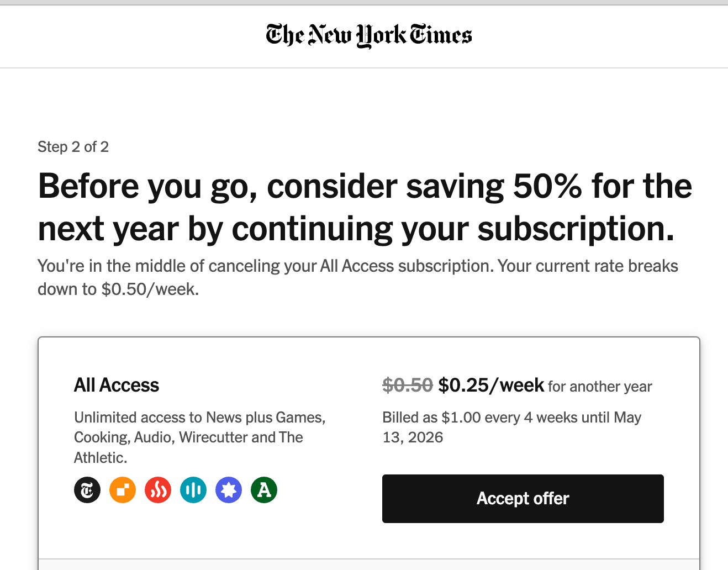
Task: Click the orange Games icon
Action: [x=123, y=490]
